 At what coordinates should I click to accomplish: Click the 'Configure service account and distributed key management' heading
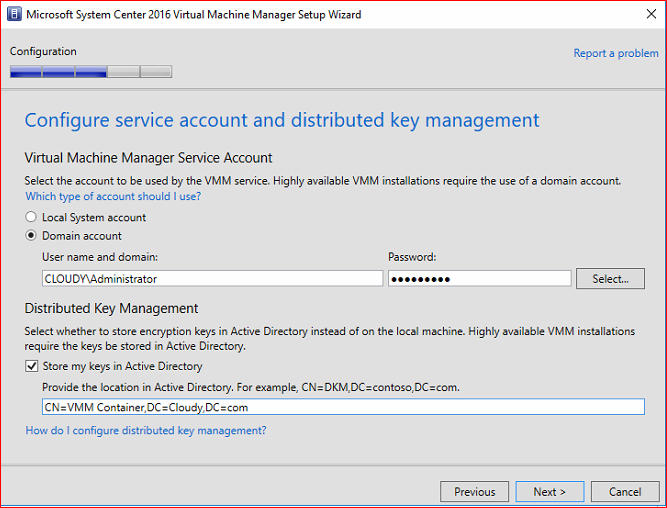click(282, 120)
